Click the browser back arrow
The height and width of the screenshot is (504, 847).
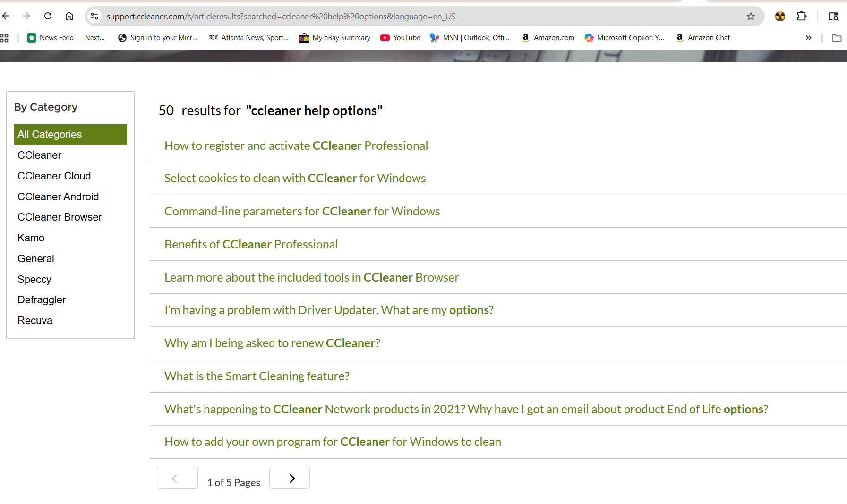6,16
